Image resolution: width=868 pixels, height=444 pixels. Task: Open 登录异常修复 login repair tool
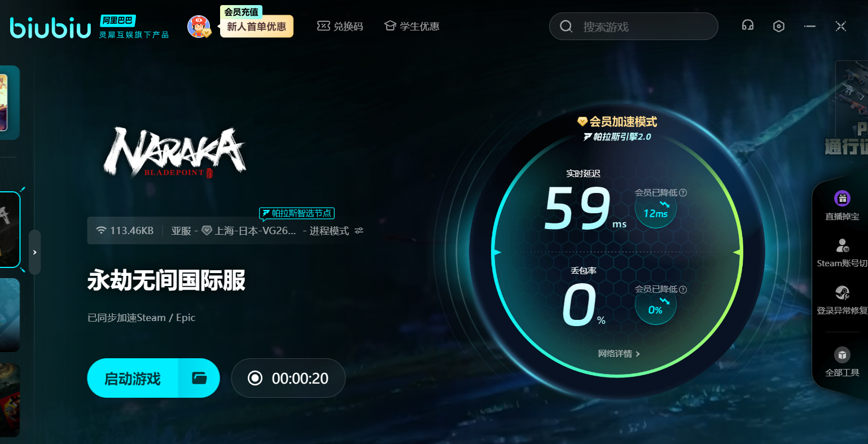click(x=842, y=300)
